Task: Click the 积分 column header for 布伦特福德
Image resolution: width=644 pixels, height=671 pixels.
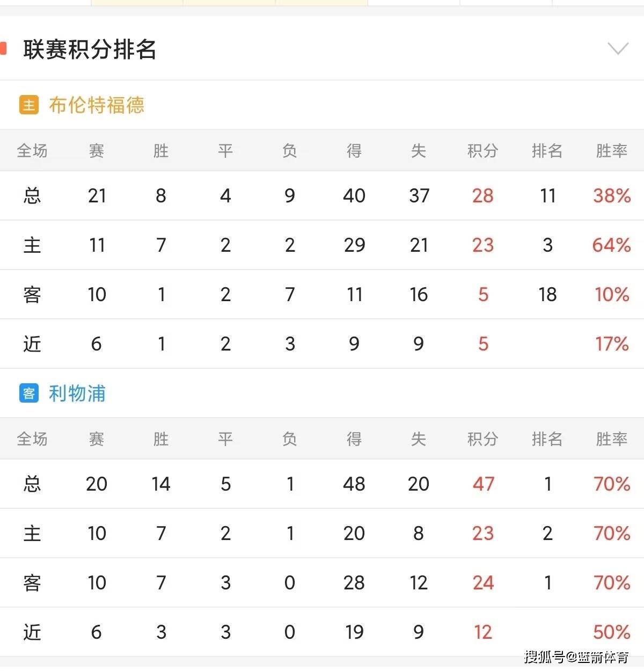Action: click(x=482, y=151)
